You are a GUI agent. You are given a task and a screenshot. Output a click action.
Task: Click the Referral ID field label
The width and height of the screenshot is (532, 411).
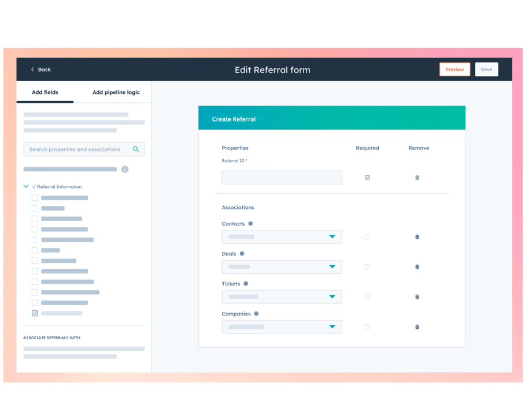tap(234, 161)
